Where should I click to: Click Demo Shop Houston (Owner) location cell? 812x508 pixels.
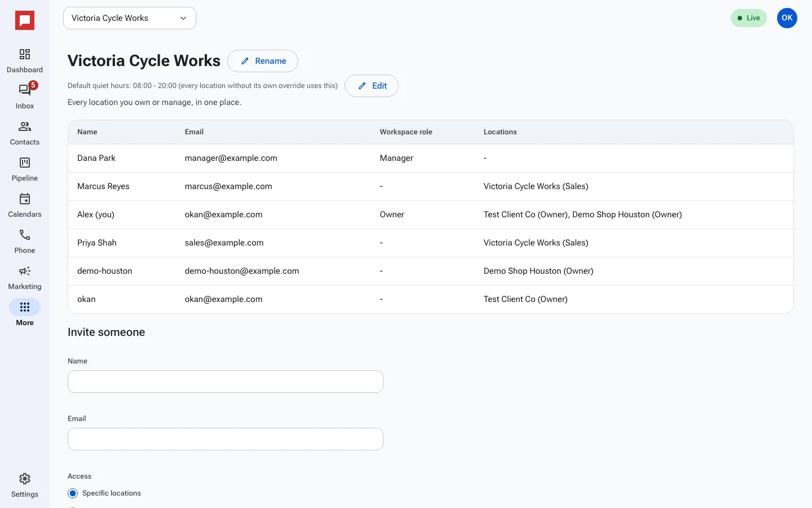539,271
